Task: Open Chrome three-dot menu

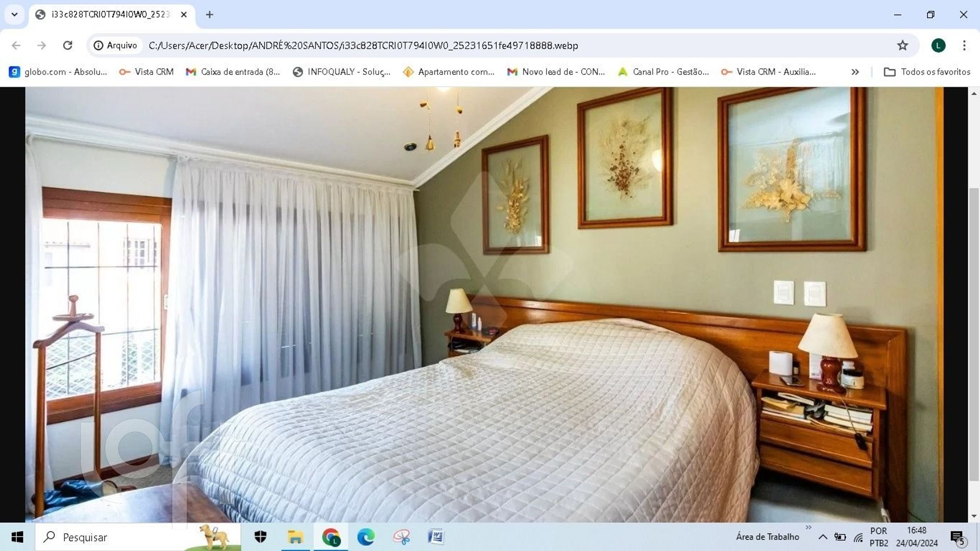Action: (x=964, y=46)
